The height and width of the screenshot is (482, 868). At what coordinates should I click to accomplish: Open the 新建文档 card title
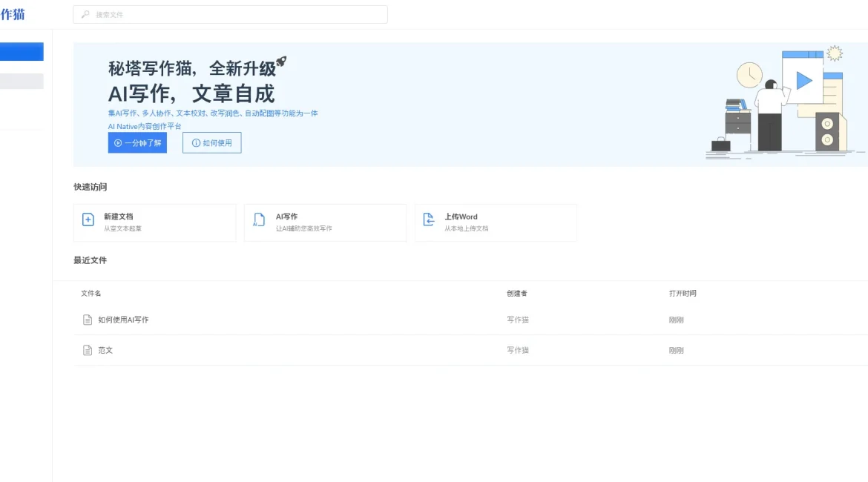pos(119,217)
